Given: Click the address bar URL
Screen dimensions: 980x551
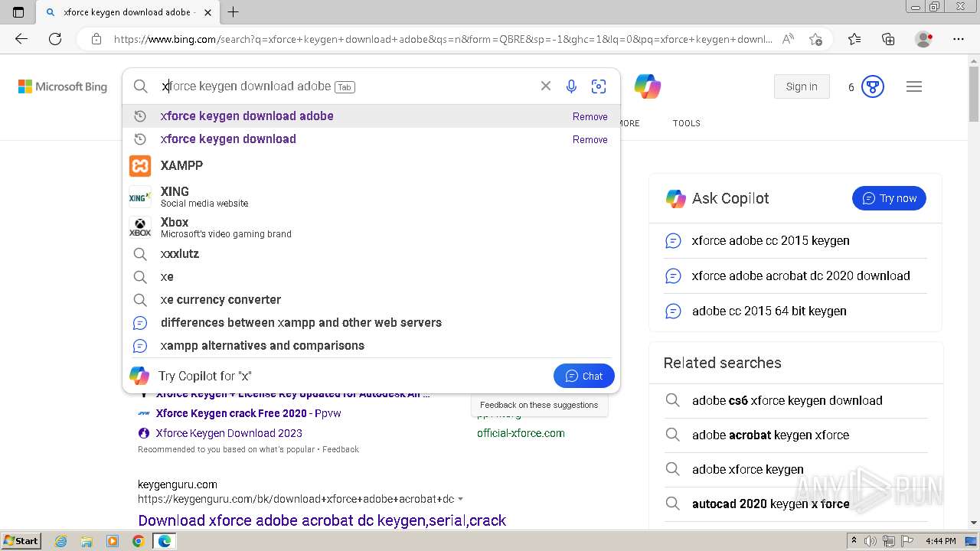Looking at the screenshot, I should click(443, 39).
